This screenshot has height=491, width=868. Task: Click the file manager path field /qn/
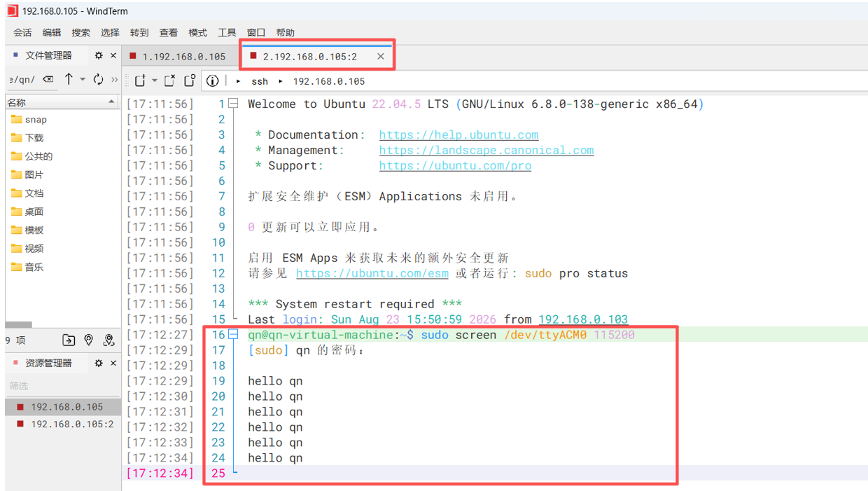(22, 79)
